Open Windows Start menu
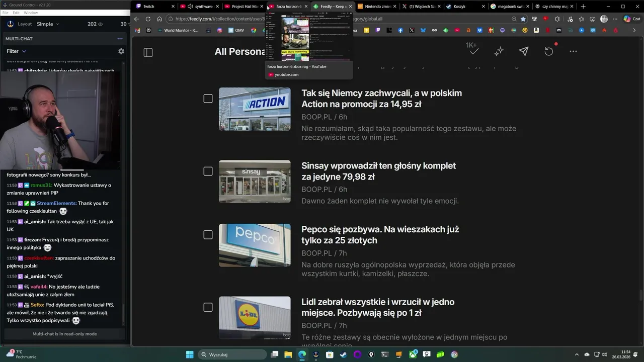644x362 pixels. pyautogui.click(x=190, y=354)
